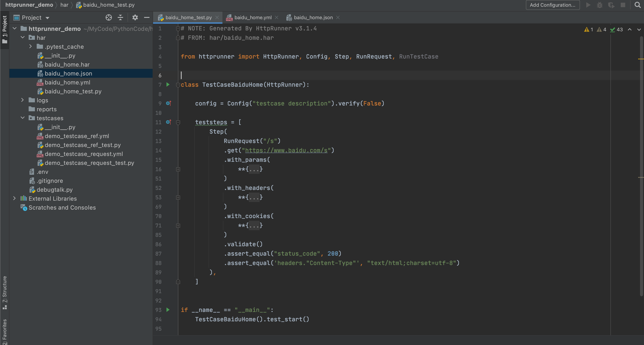Click the Stop square icon
This screenshot has height=345, width=644.
[623, 5]
